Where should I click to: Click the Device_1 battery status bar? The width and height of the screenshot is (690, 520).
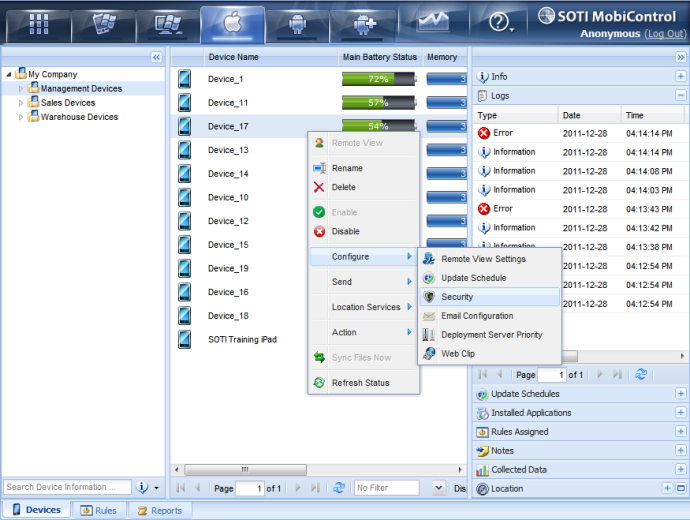(378, 79)
